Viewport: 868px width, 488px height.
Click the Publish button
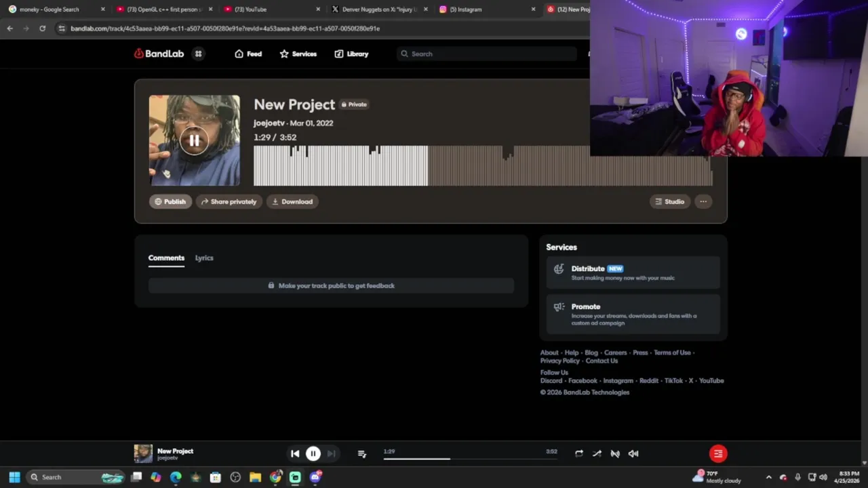pos(170,201)
